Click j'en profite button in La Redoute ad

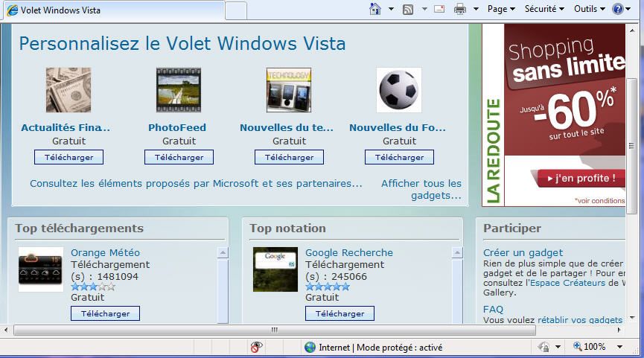coord(581,178)
